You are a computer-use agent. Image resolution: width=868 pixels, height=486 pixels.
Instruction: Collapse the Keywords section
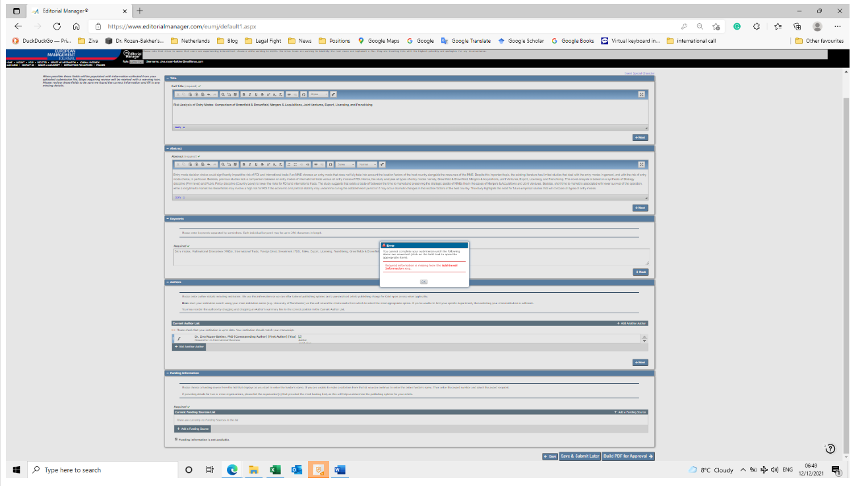tap(168, 218)
